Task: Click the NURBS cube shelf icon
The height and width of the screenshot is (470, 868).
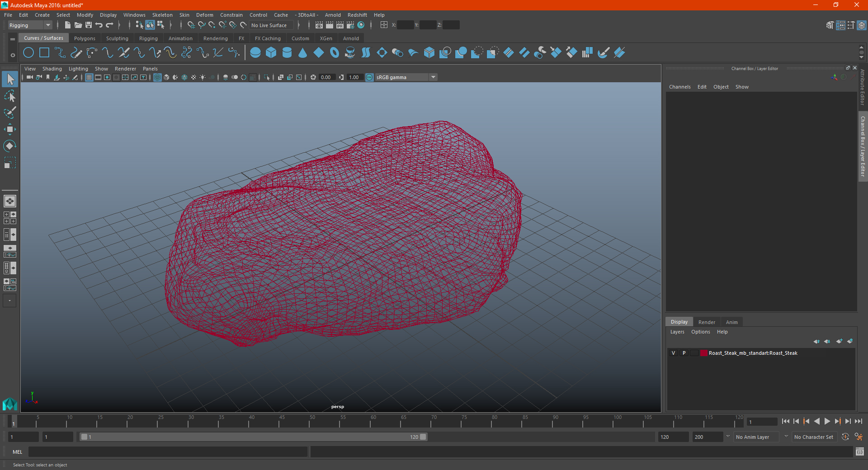Action: [271, 53]
